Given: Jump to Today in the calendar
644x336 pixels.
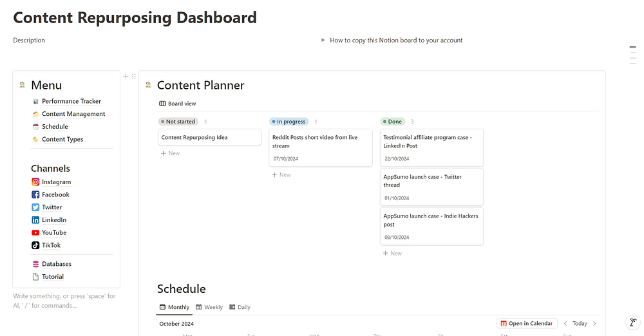Looking at the screenshot, I should [580, 324].
